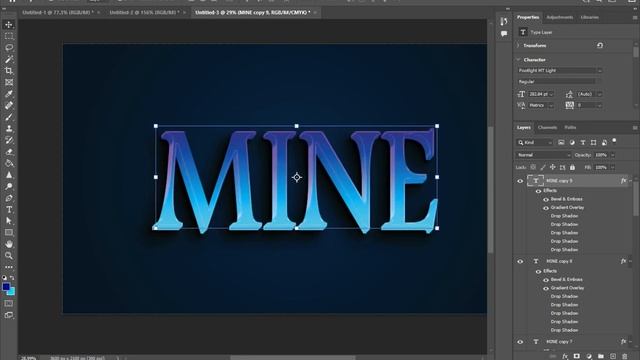Switch to the Adjustments tab
Image resolution: width=640 pixels, height=360 pixels.
(560, 17)
